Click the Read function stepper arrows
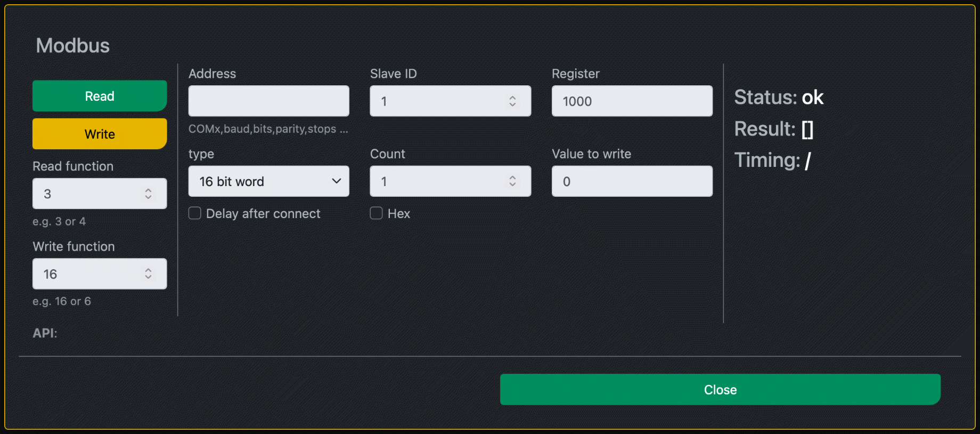980x434 pixels. 148,194
